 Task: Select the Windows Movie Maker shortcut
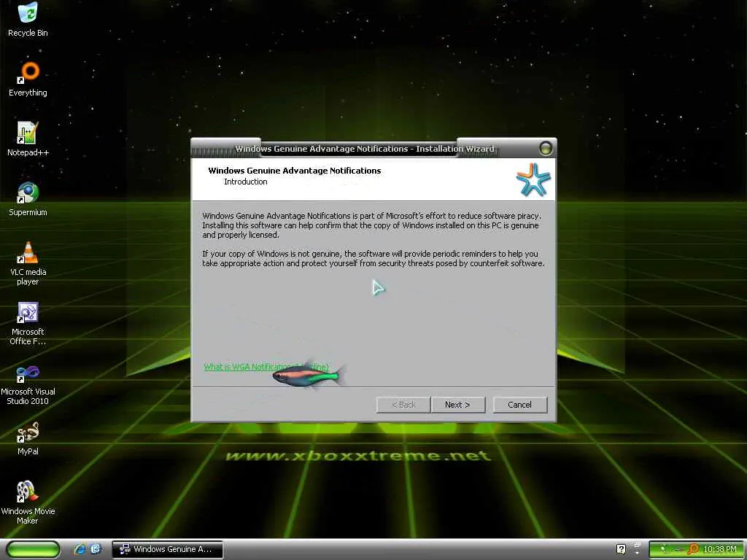point(28,502)
